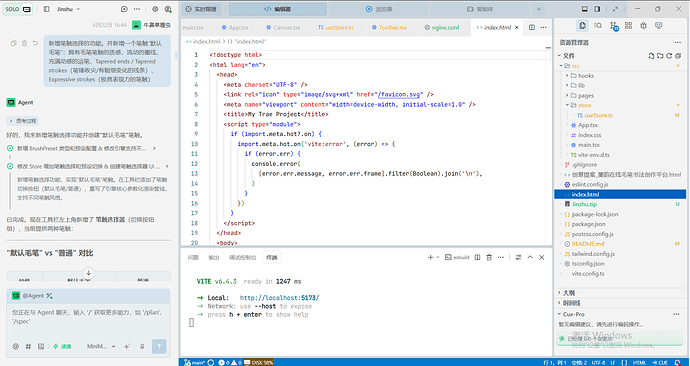The width and height of the screenshot is (690, 366).
Task: Click the split editor icon
Action: pos(532,27)
